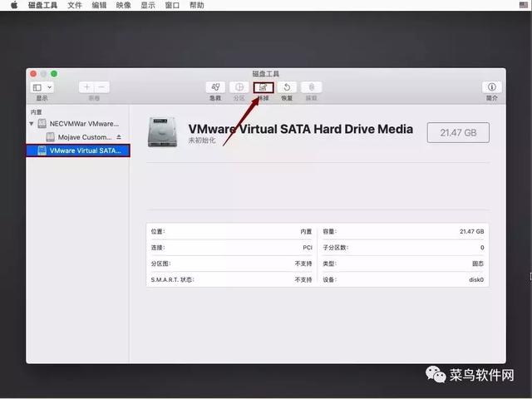
Task: Click the 子分区数 value 0
Action: pyautogui.click(x=482, y=248)
